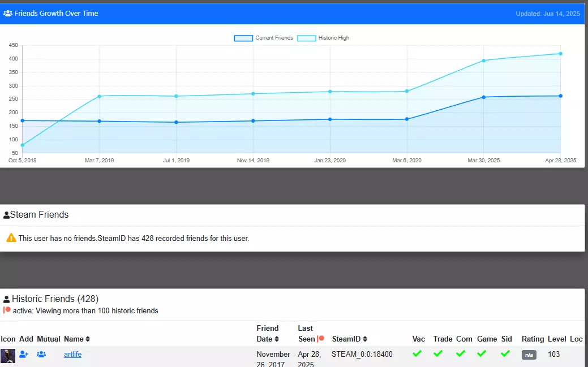This screenshot has height=367, width=588.
Task: Click the n/a rating badge for artlife
Action: (529, 355)
